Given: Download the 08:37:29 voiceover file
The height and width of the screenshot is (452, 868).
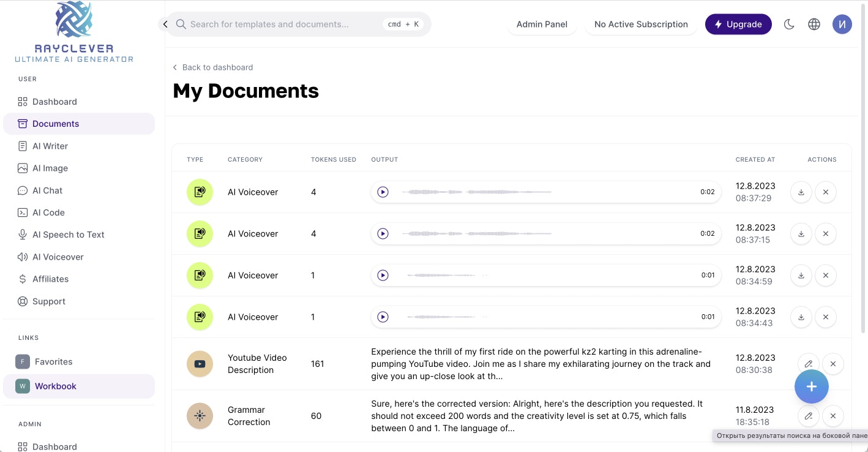Looking at the screenshot, I should tap(801, 192).
